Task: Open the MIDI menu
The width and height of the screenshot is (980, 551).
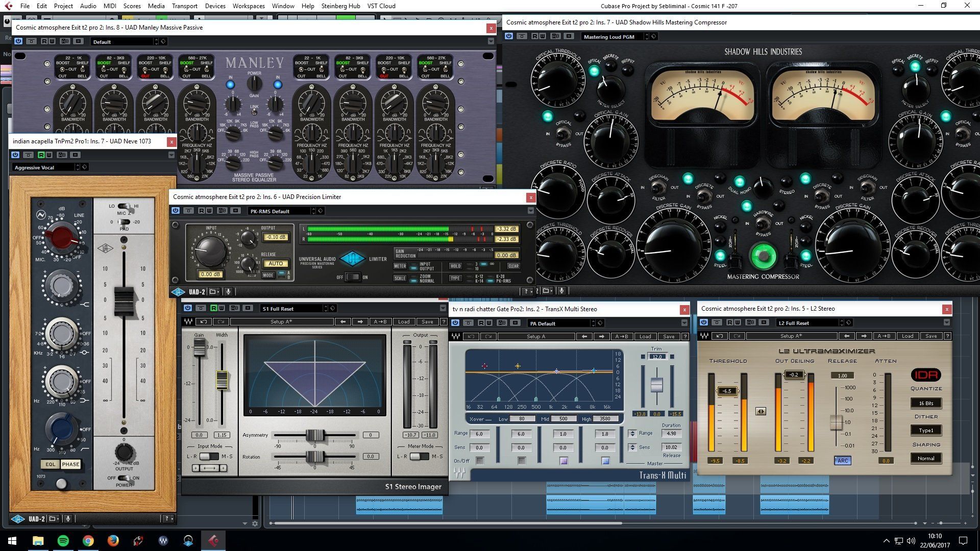Action: [110, 6]
